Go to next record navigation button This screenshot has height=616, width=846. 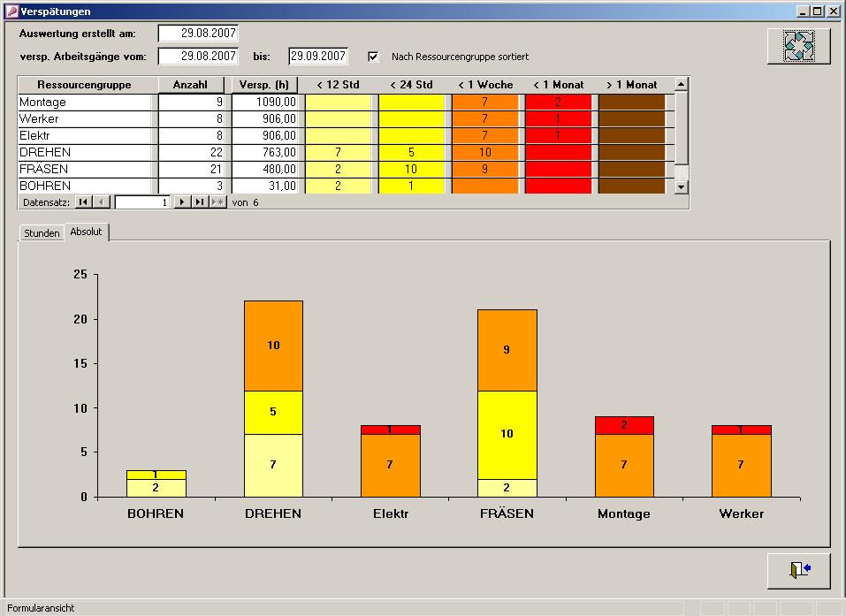pyautogui.click(x=182, y=202)
